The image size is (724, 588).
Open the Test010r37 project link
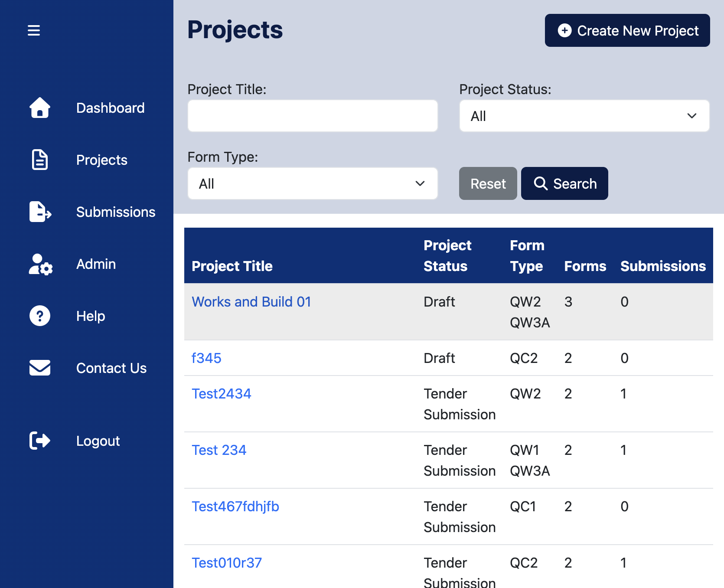(x=227, y=563)
